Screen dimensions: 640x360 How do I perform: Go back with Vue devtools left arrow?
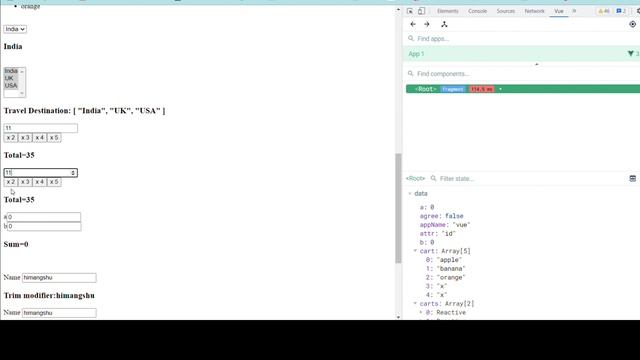pos(413,24)
